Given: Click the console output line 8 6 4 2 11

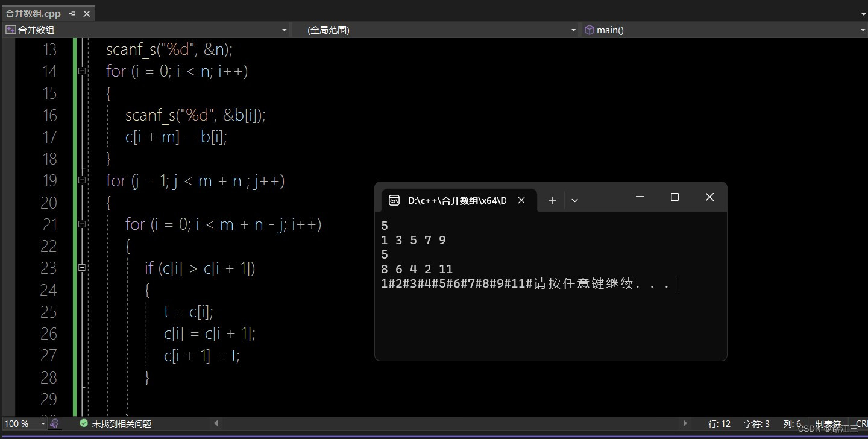Looking at the screenshot, I should (x=417, y=269).
